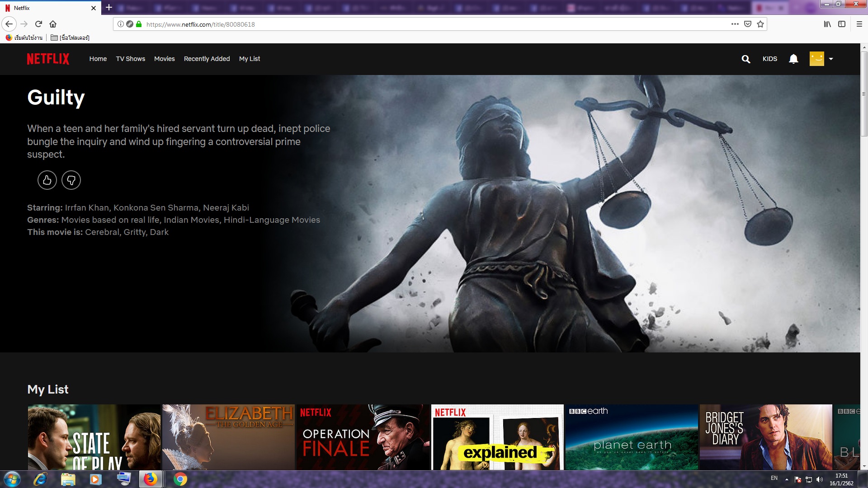Click the yellow profile avatar
This screenshot has height=488, width=868.
tap(817, 59)
